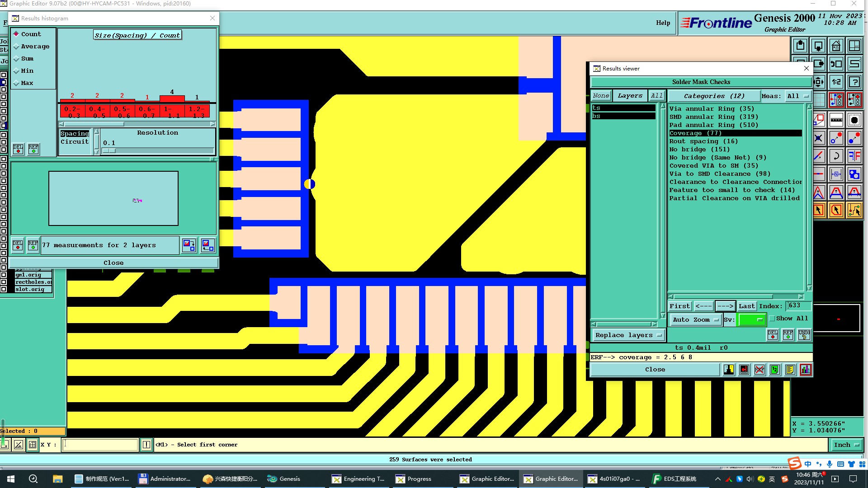
Task: Click the right layer-swap icon in histogram footer
Action: tap(208, 245)
